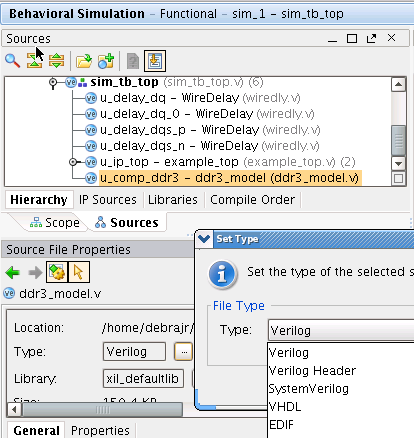The width and height of the screenshot is (414, 438).
Task: Collapse the sim_tb_top tree node
Action: [x=53, y=82]
